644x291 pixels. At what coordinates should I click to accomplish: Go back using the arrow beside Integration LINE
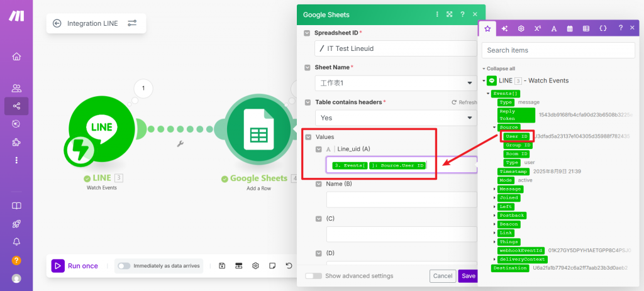click(x=57, y=23)
